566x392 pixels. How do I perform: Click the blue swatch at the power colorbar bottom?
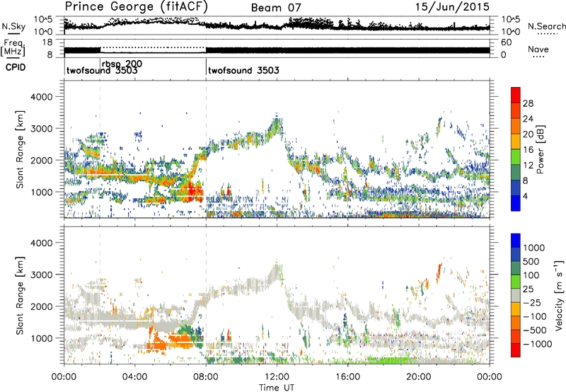516,203
